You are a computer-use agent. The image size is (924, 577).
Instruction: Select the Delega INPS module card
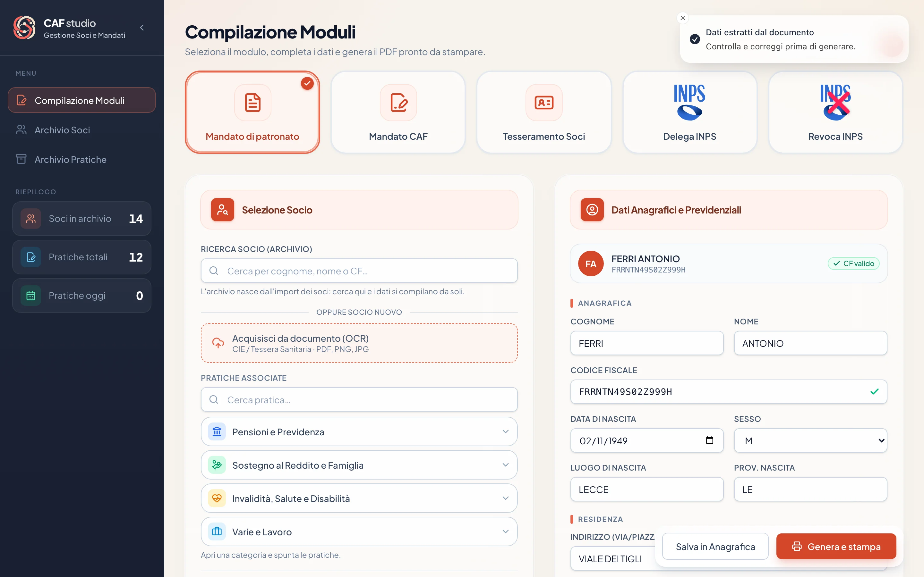[689, 112]
